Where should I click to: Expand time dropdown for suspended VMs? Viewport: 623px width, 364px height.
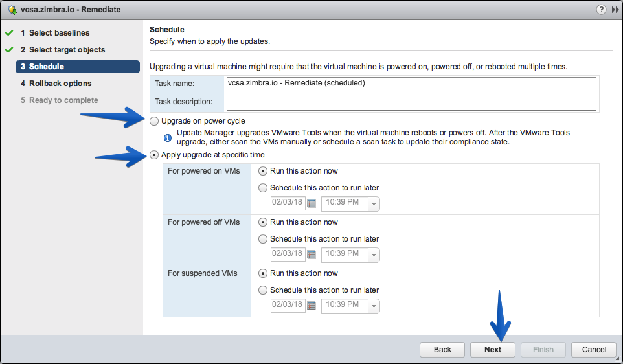(x=374, y=306)
